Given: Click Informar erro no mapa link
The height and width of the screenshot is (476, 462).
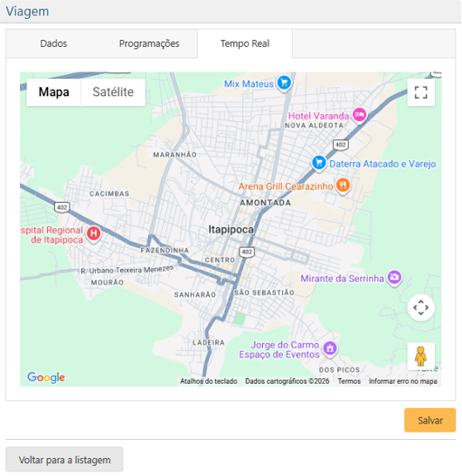Looking at the screenshot, I should (403, 381).
